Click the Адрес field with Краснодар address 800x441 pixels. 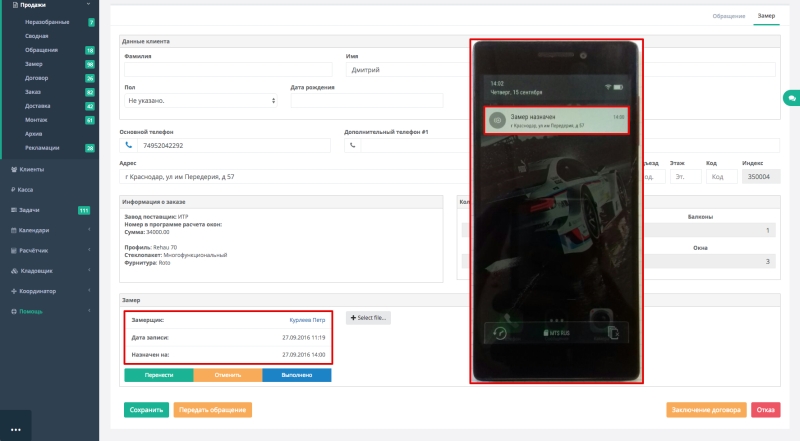click(x=295, y=177)
